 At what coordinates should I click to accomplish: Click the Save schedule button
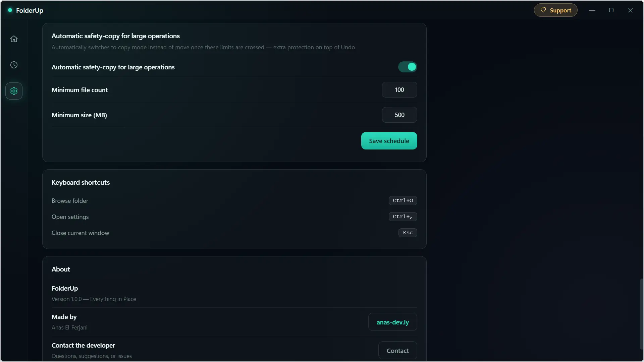tap(389, 141)
